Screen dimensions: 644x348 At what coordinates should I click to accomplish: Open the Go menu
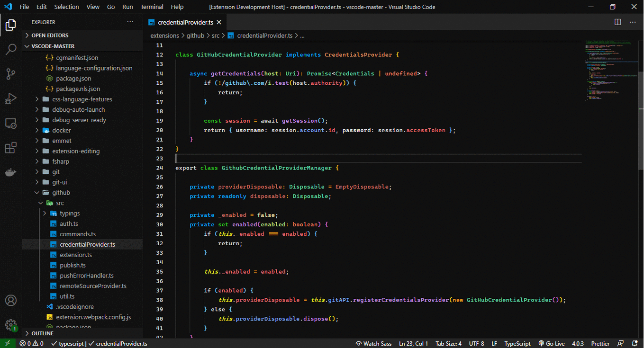tap(111, 7)
